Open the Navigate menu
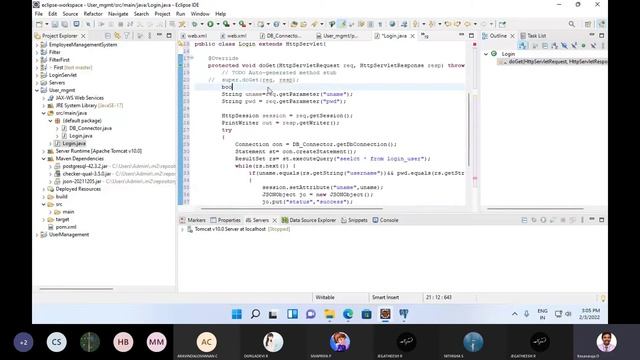 click(118, 14)
